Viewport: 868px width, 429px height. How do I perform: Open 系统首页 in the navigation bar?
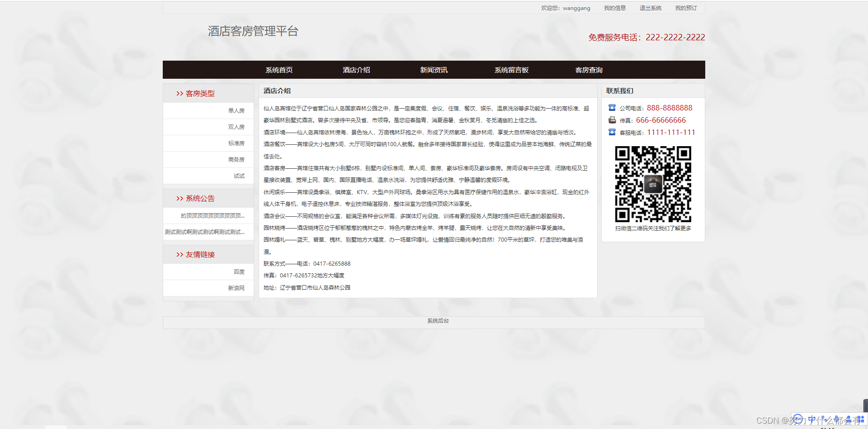coord(279,70)
